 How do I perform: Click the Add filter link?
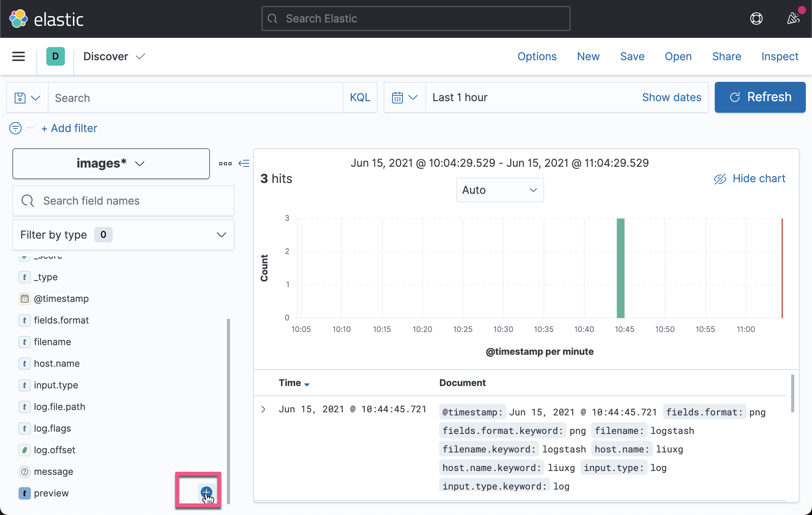(x=69, y=128)
